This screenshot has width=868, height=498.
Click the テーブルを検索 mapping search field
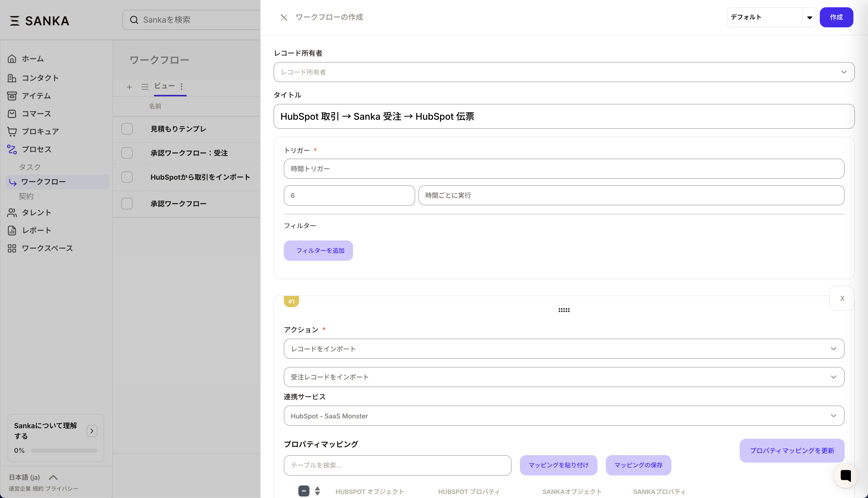point(397,465)
